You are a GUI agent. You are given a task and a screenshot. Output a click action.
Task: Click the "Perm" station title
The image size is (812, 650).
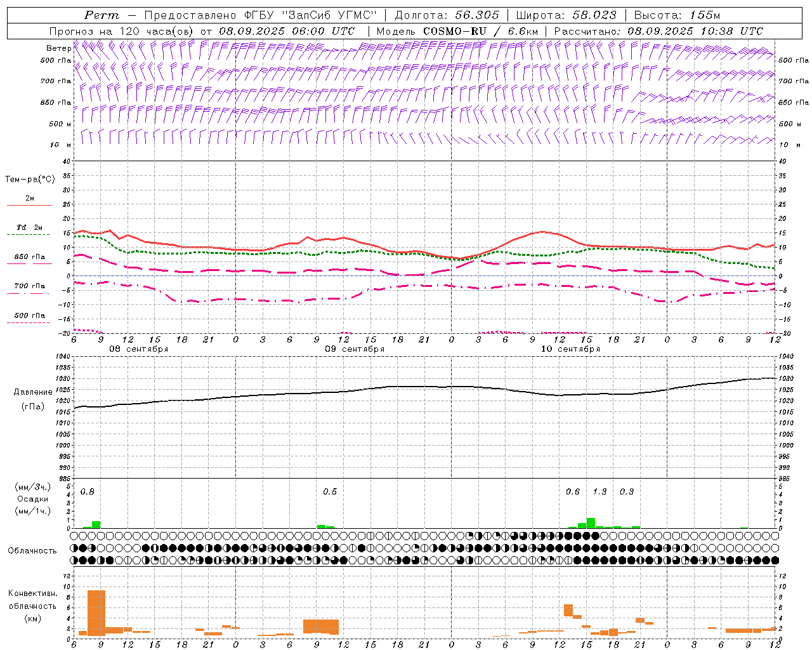pyautogui.click(x=101, y=15)
